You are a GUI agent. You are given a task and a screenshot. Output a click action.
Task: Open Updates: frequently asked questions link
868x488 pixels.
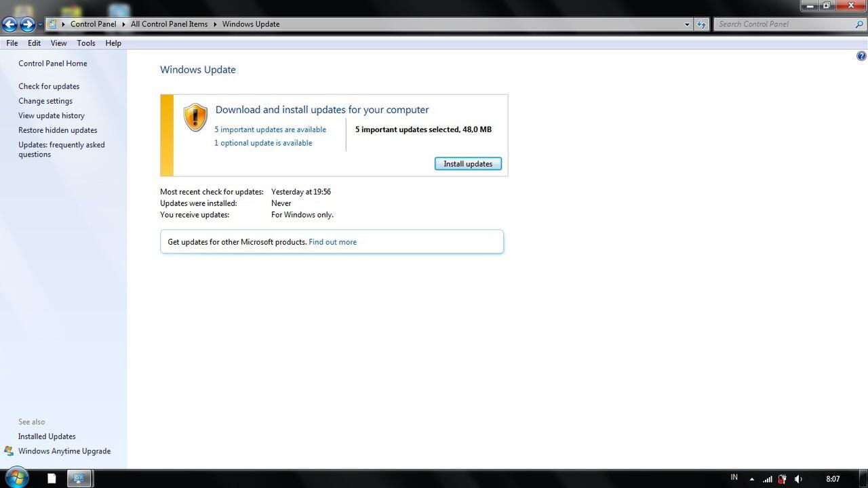pos(62,150)
